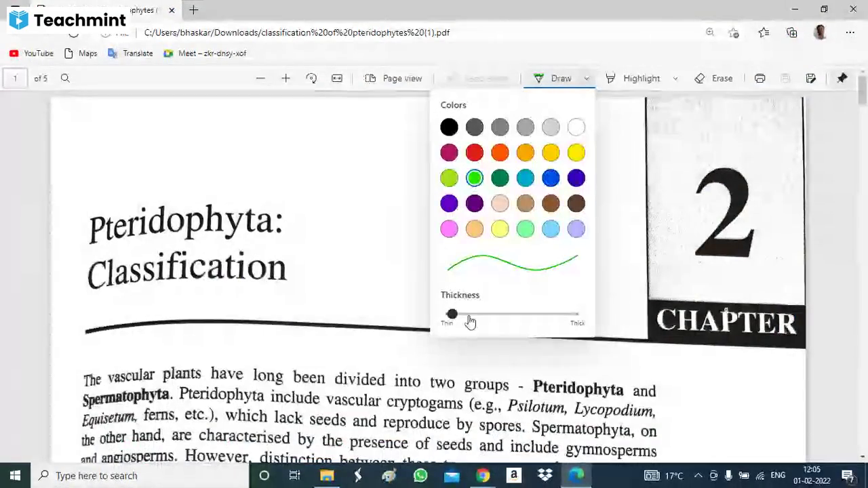Viewport: 868px width, 488px height.
Task: Open the Page view options
Action: click(x=393, y=79)
